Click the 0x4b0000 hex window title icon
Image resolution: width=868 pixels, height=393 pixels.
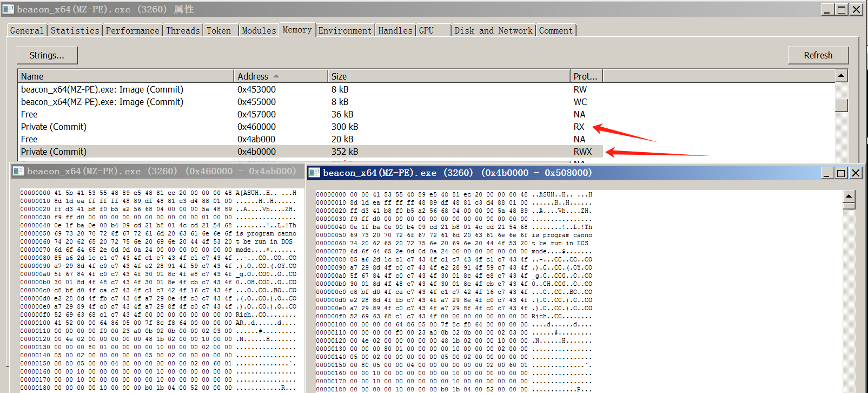[314, 173]
